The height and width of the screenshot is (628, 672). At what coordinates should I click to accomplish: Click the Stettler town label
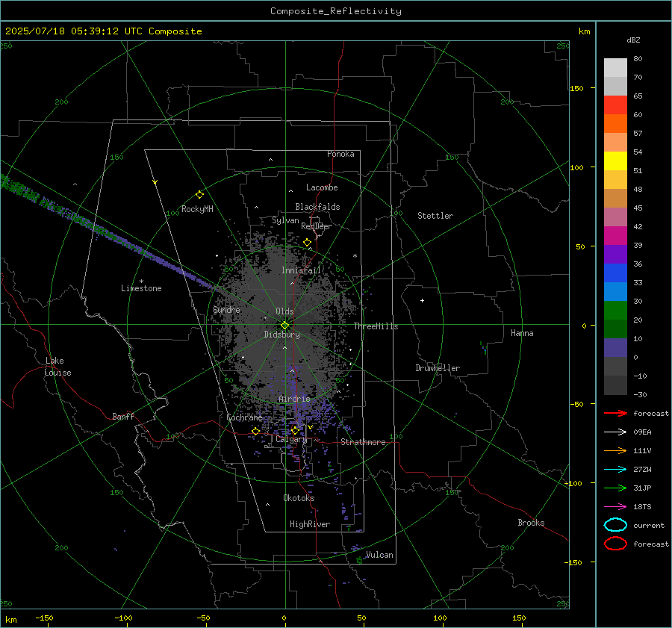435,216
